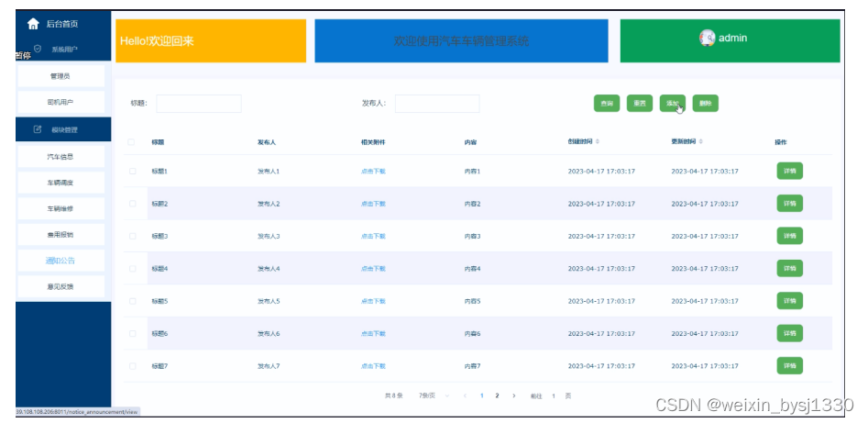868x423 pixels.
Task: Click the 标题6 cell
Action: [159, 333]
